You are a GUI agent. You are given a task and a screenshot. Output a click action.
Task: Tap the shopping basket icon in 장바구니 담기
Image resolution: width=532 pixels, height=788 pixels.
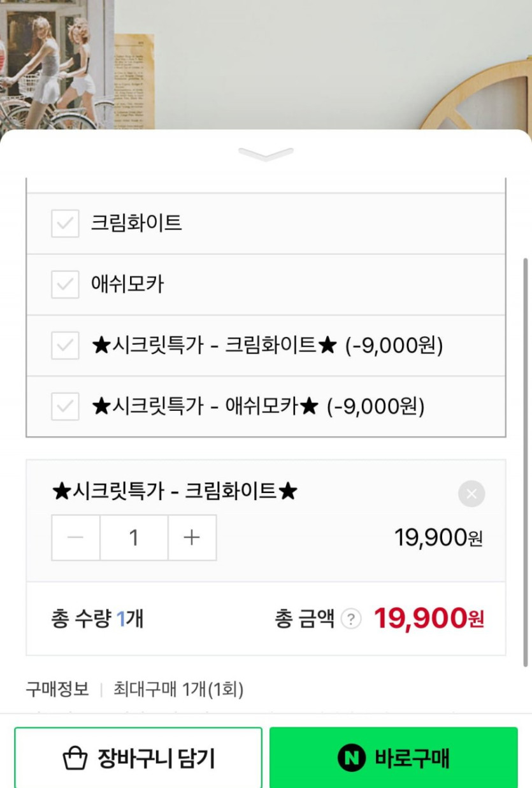[x=75, y=758]
